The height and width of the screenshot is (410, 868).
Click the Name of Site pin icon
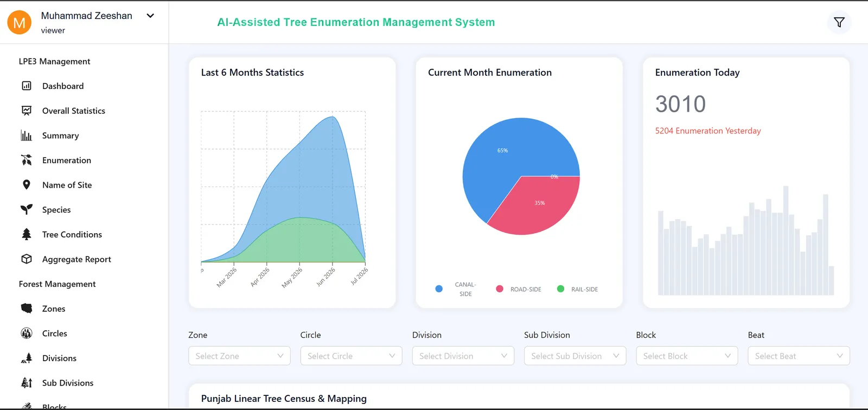tap(26, 185)
